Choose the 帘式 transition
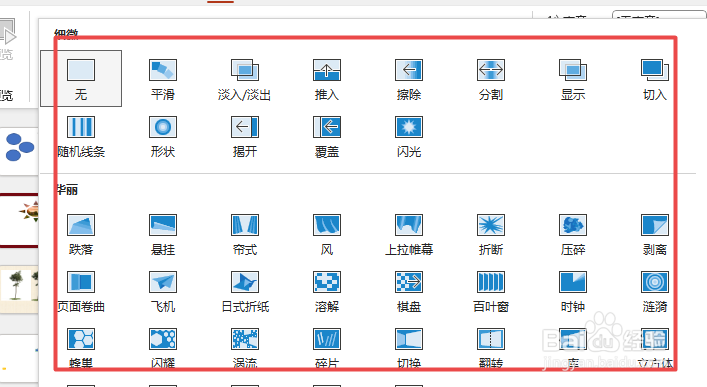The height and width of the screenshot is (387, 707). 245,234
